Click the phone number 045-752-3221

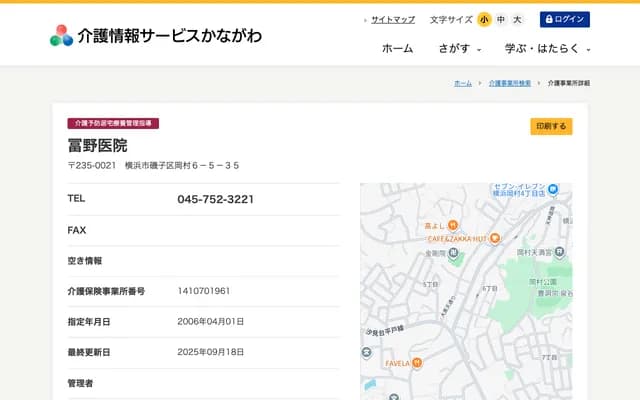click(216, 199)
